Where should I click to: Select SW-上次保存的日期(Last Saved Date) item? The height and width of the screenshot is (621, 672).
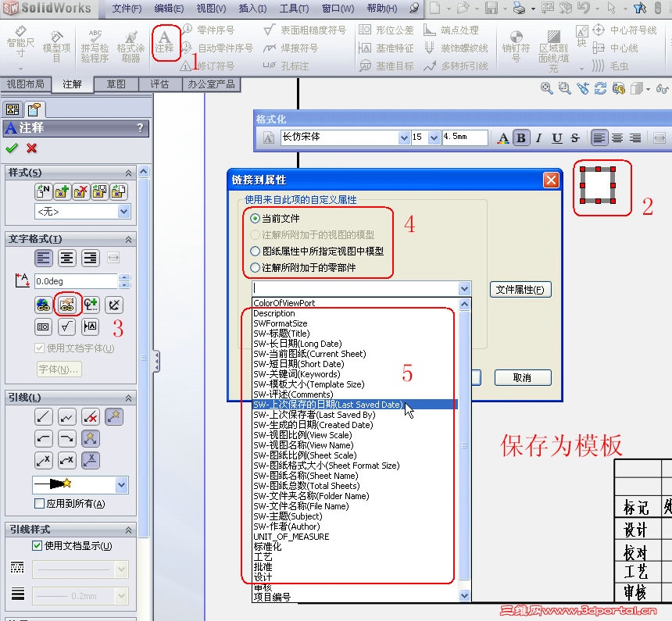[x=355, y=405]
